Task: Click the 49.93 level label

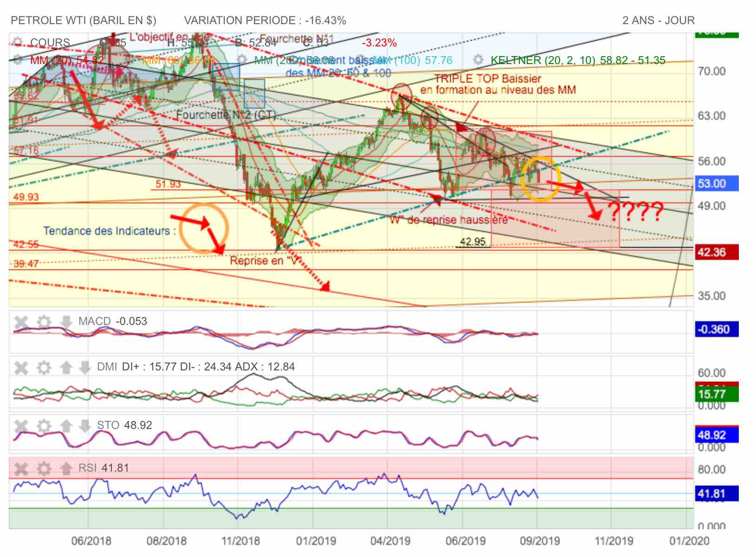Action: (x=26, y=197)
